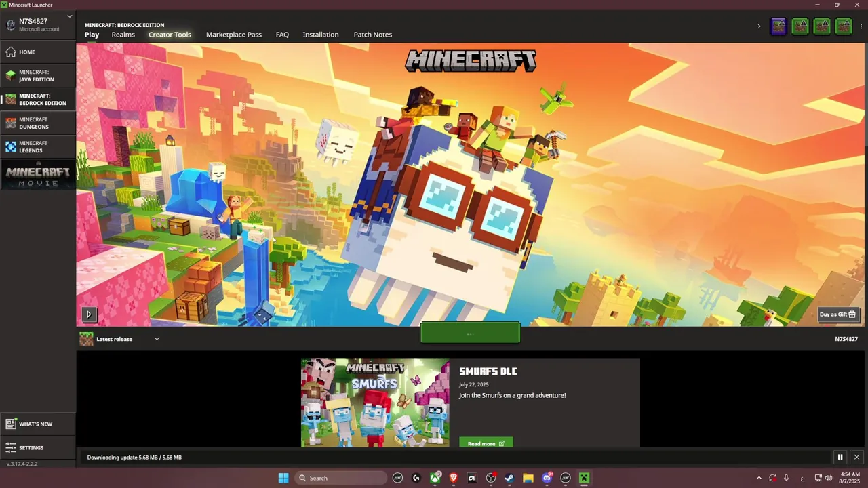Pause the update download
The height and width of the screenshot is (488, 868).
(840, 457)
